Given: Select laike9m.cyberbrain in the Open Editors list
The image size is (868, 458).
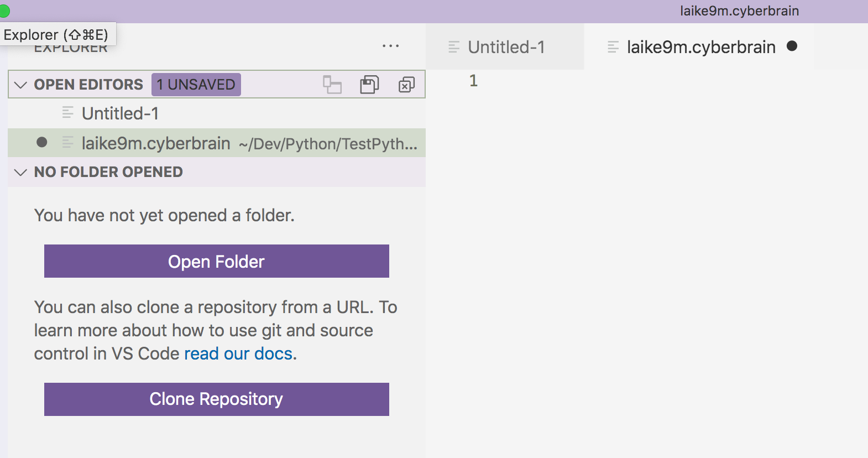Looking at the screenshot, I should [x=156, y=143].
